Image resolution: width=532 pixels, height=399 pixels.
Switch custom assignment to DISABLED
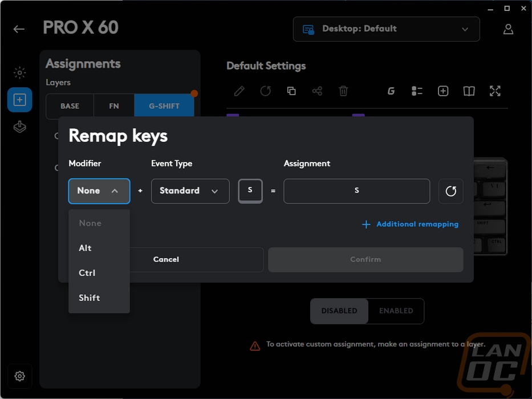coord(339,311)
